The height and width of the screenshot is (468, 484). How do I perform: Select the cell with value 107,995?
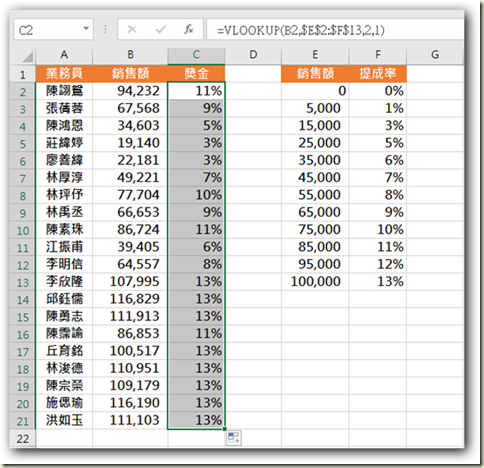[130, 282]
